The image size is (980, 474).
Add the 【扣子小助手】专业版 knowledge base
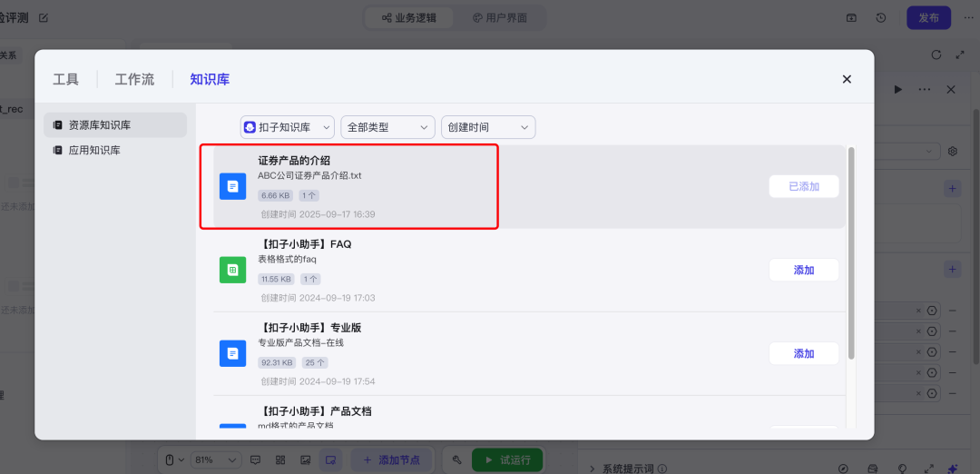[x=804, y=353]
